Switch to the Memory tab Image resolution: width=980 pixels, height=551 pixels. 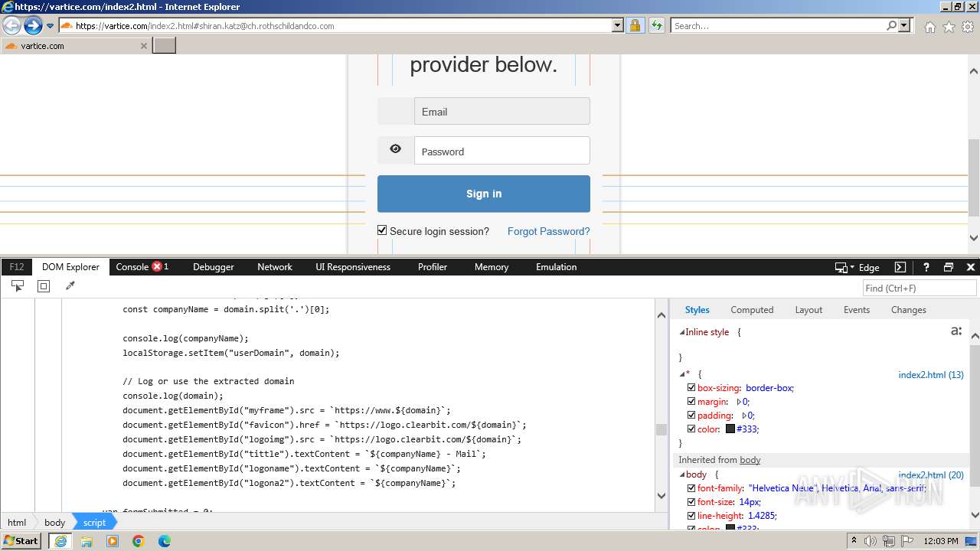click(x=492, y=267)
